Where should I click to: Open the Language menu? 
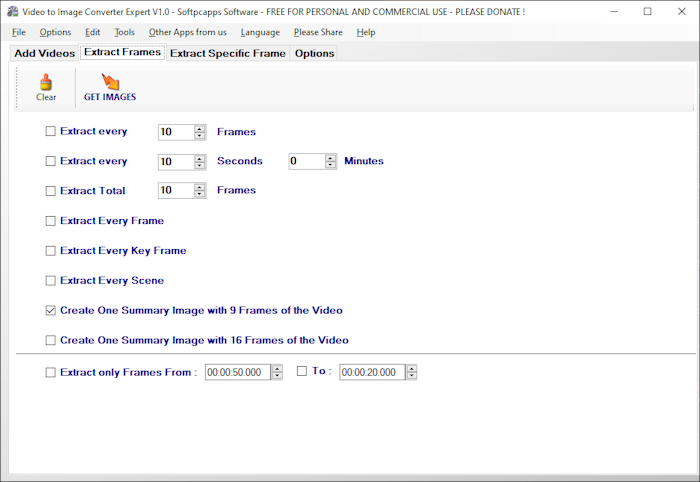260,32
